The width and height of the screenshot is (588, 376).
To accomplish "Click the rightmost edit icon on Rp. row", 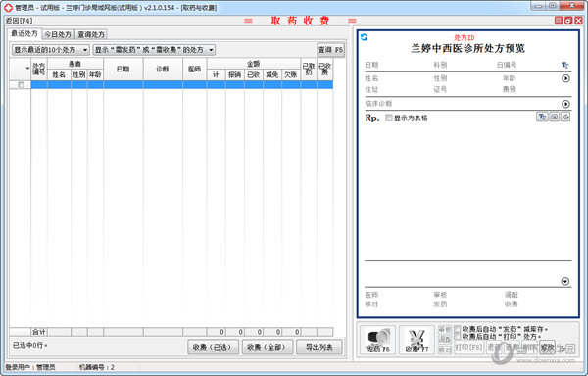I will coord(565,117).
